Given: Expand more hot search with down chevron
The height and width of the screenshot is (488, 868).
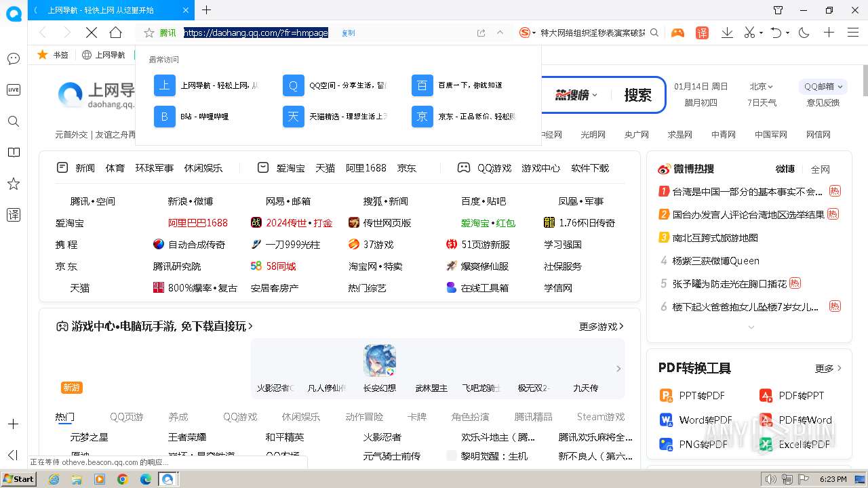Looking at the screenshot, I should 751,327.
